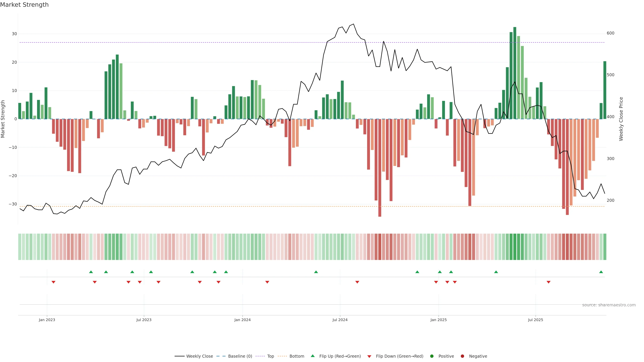Click Flip Down red triangle legend icon
This screenshot has width=644, height=362.
tap(369, 356)
